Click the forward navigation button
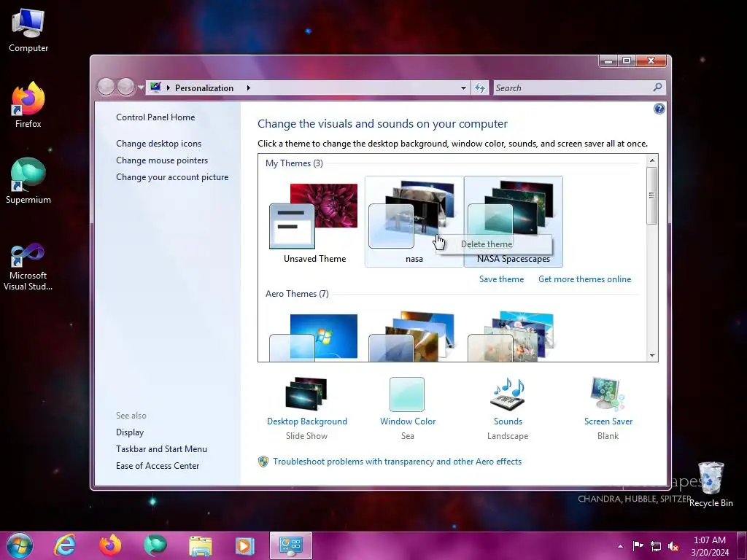Viewport: 747px width, 560px height. tap(125, 87)
